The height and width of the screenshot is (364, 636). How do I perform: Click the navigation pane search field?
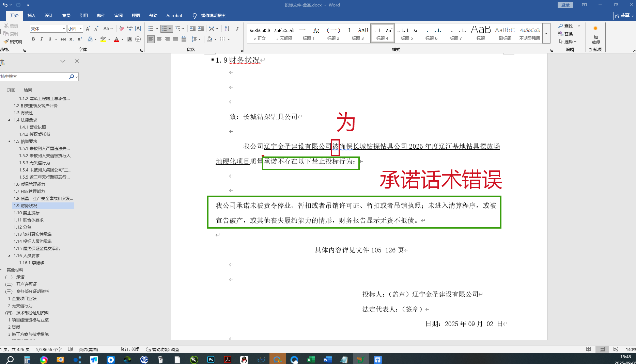(x=34, y=77)
